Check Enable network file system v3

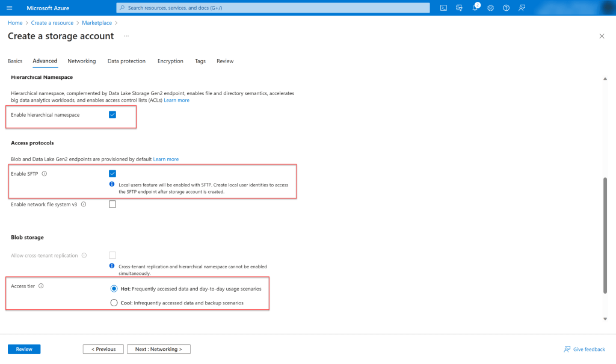pyautogui.click(x=112, y=204)
